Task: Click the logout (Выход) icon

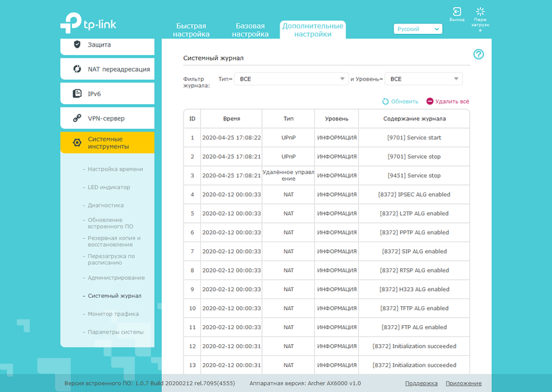Action: click(x=456, y=12)
